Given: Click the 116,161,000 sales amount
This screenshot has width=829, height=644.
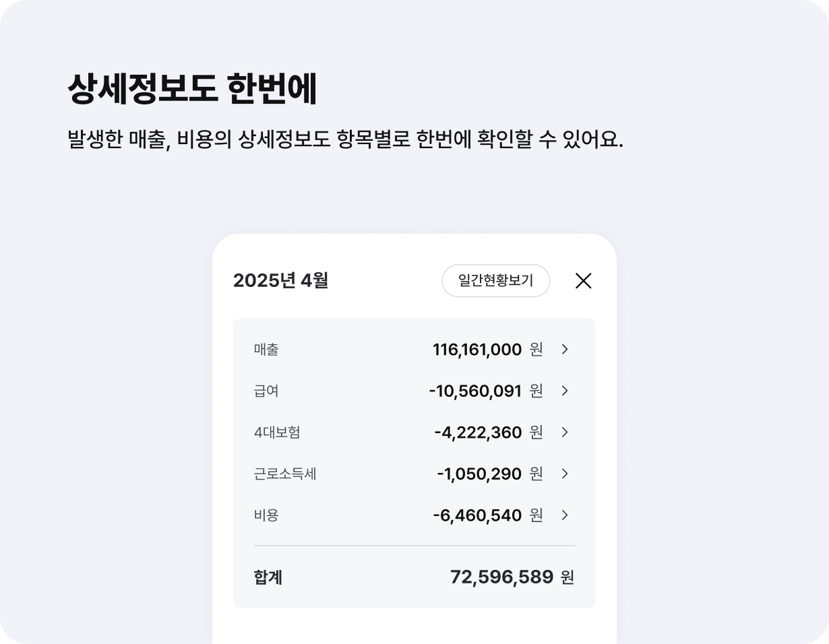Looking at the screenshot, I should tap(477, 350).
